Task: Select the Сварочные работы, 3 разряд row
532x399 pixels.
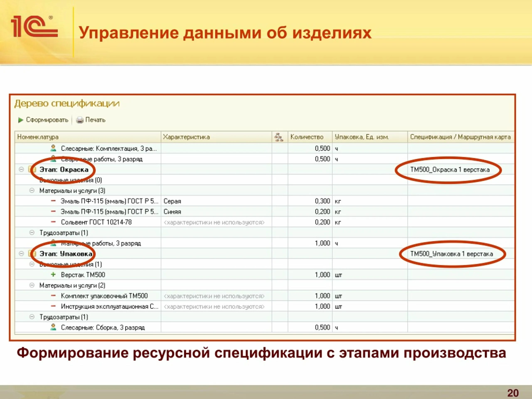Action: pyautogui.click(x=265, y=159)
